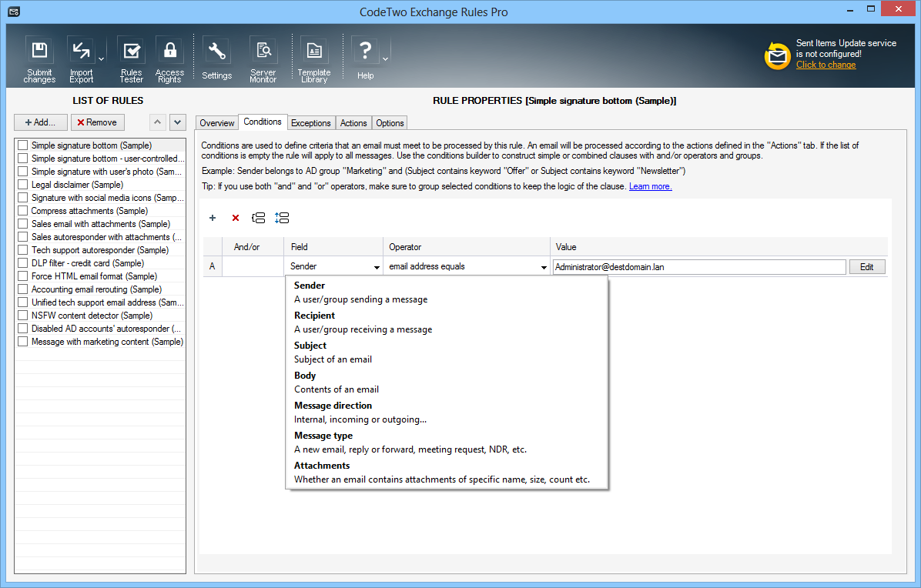The height and width of the screenshot is (588, 921).
Task: Enable 'Simple signature bottom (Sample)' rule checkbox
Action: (23, 145)
